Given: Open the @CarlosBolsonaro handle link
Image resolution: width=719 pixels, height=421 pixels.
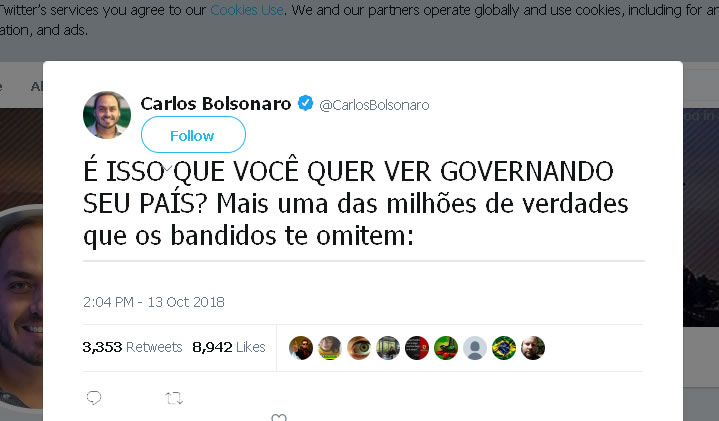Looking at the screenshot, I should 374,105.
